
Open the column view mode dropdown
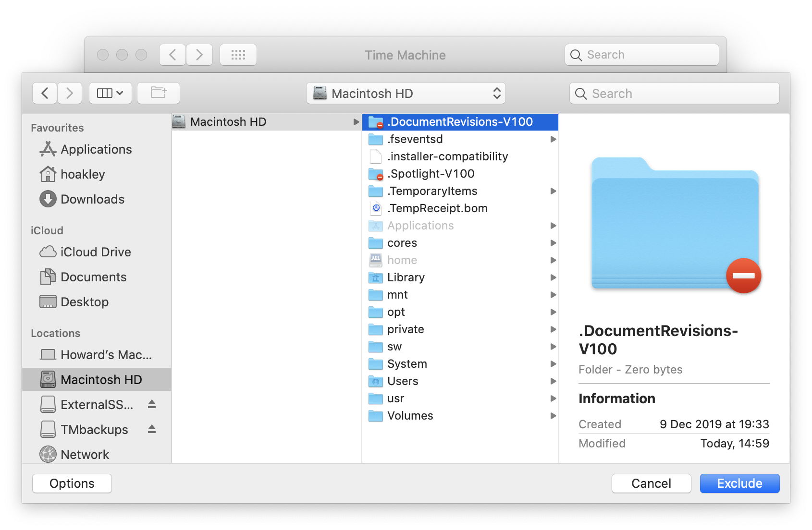[x=110, y=93]
